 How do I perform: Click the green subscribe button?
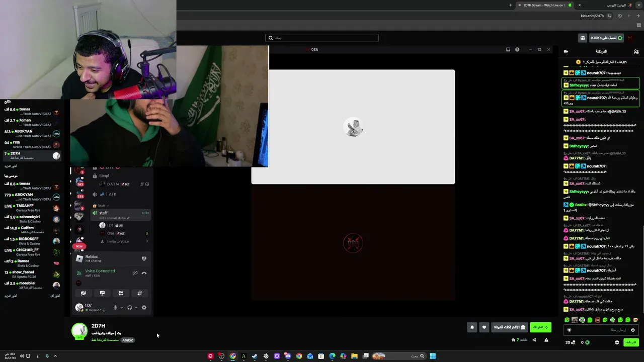pyautogui.click(x=540, y=327)
